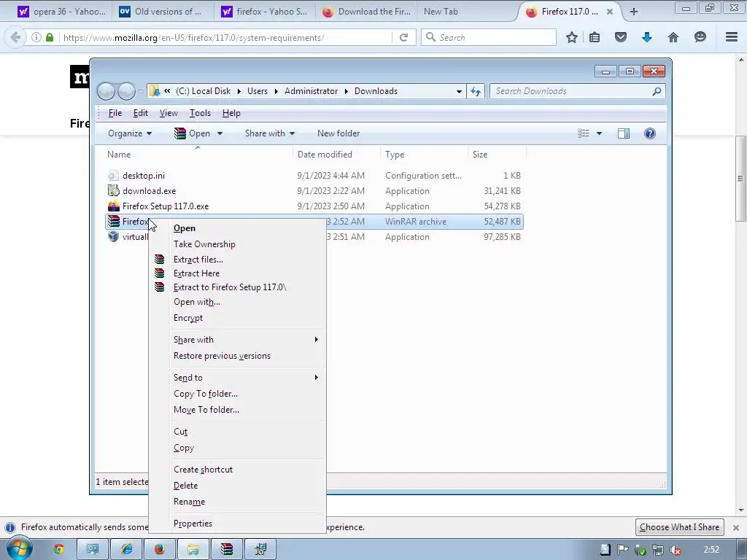Sort files by the Name column header
This screenshot has width=747, height=560.
(x=198, y=155)
